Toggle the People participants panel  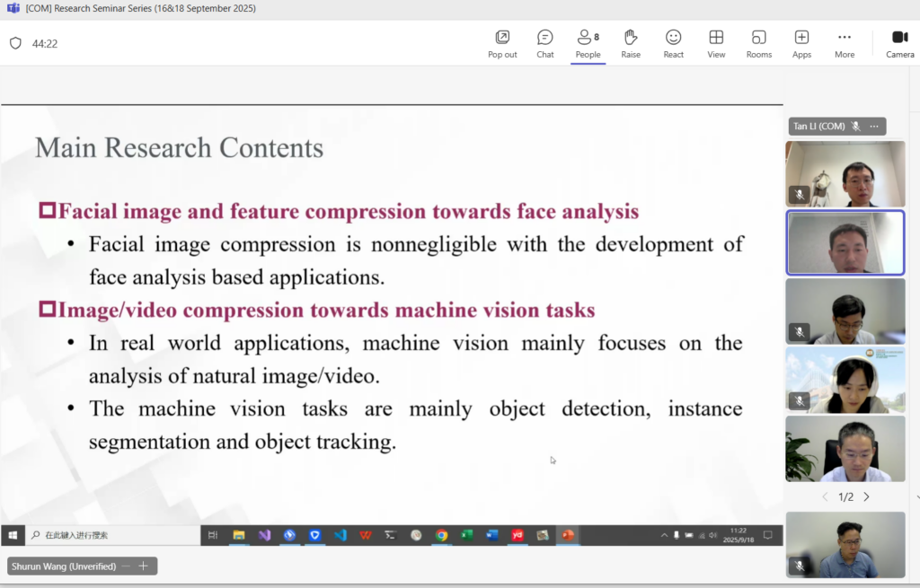[588, 43]
